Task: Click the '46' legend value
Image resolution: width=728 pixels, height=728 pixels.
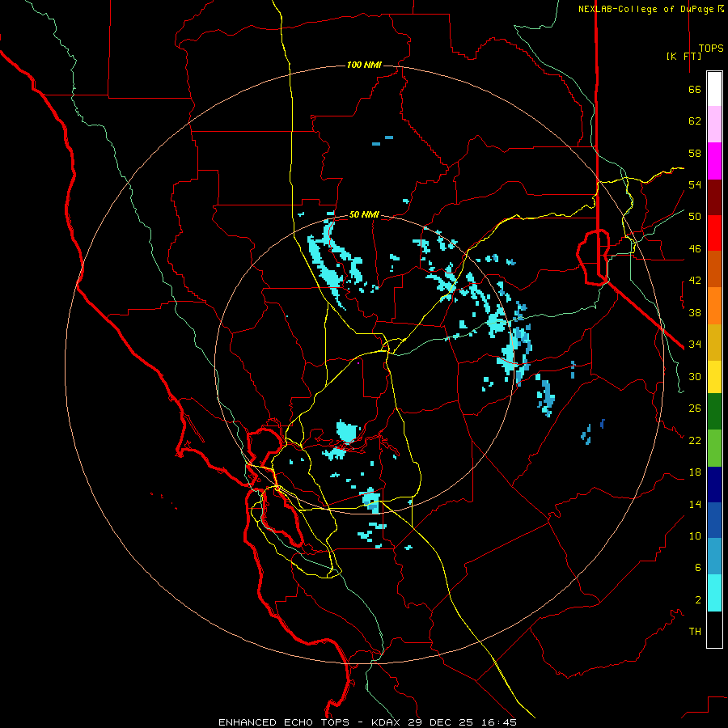Action: (695, 249)
